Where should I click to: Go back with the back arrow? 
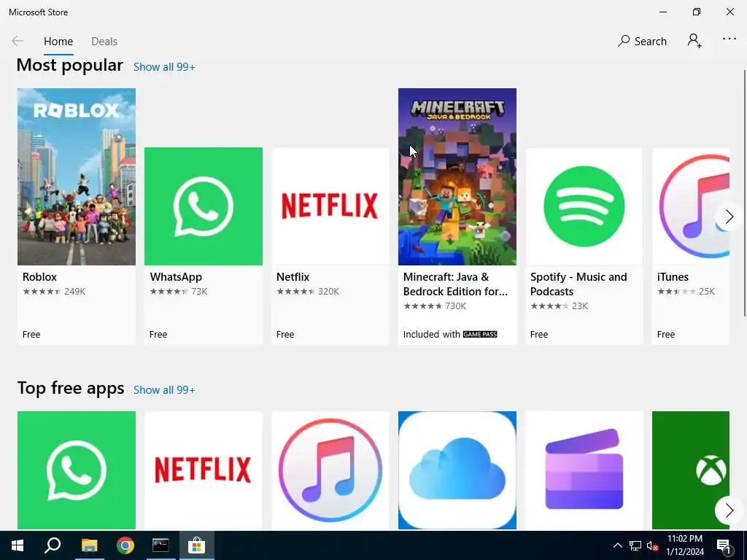click(18, 42)
